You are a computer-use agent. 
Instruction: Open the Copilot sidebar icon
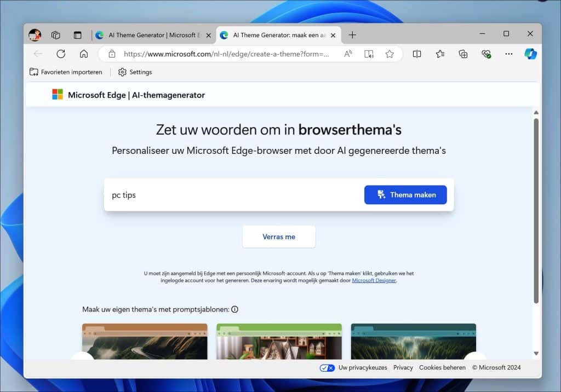pos(530,54)
